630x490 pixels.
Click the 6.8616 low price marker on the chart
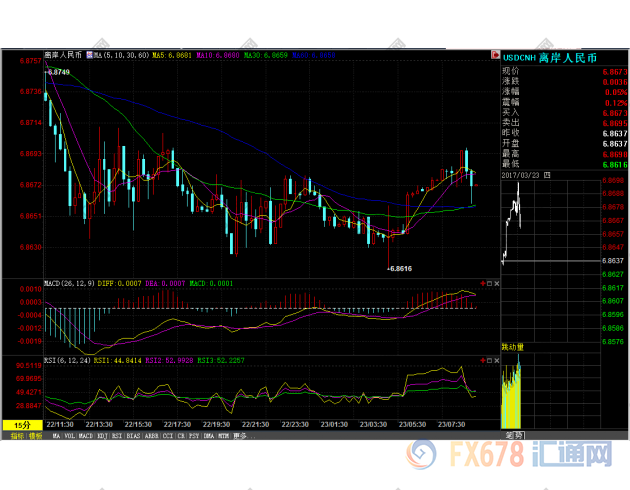click(x=400, y=269)
